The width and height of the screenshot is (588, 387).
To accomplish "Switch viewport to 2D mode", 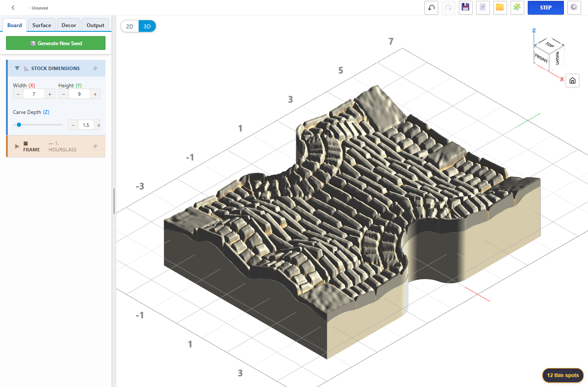I will click(x=130, y=26).
